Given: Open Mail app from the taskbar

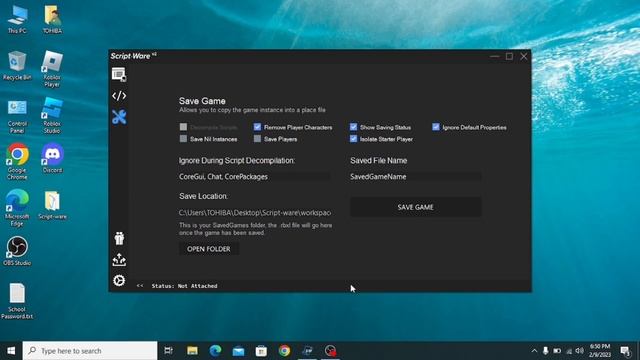Looking at the screenshot, I should (x=238, y=351).
